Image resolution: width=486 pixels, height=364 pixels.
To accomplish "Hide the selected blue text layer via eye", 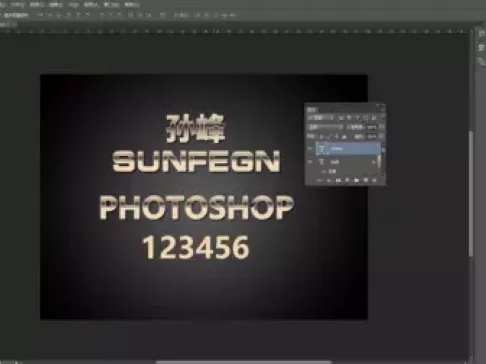I will click(310, 148).
